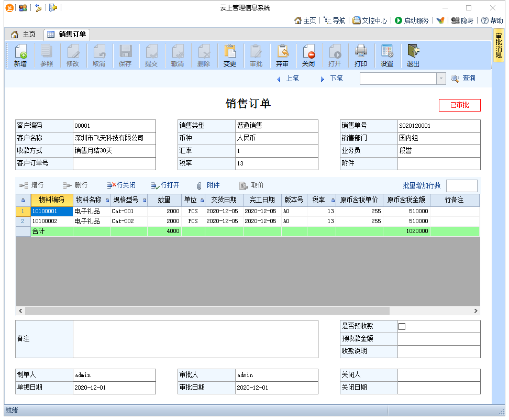Go to next record with 下笔
Viewport: 509px width, 420px height.
(332, 78)
